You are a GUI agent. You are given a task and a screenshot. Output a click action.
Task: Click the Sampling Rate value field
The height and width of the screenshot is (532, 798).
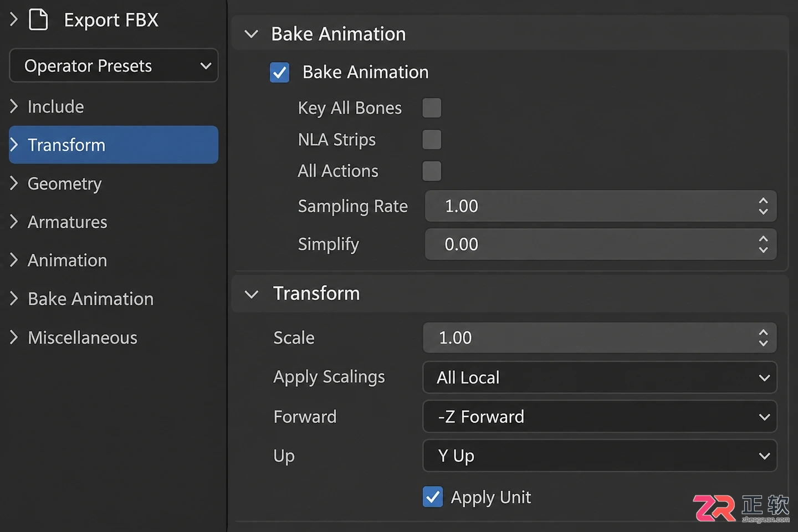click(601, 206)
